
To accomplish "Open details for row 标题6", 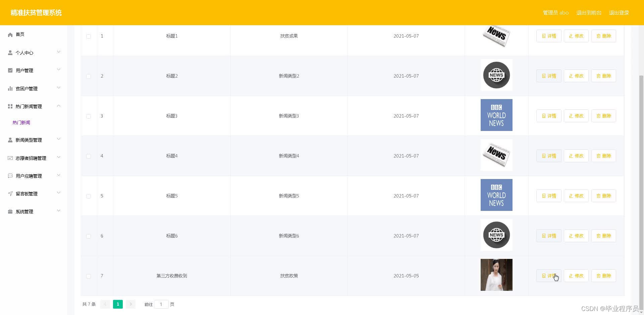I will coord(549,236).
